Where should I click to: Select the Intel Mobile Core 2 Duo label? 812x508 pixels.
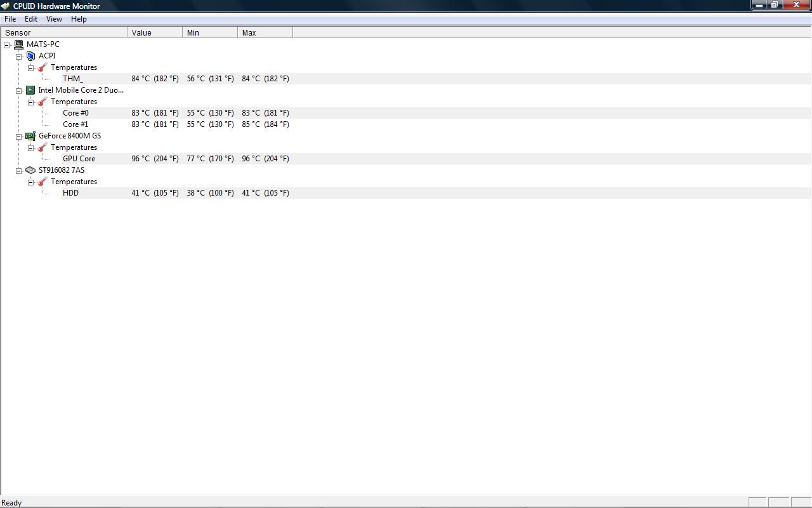pos(81,90)
